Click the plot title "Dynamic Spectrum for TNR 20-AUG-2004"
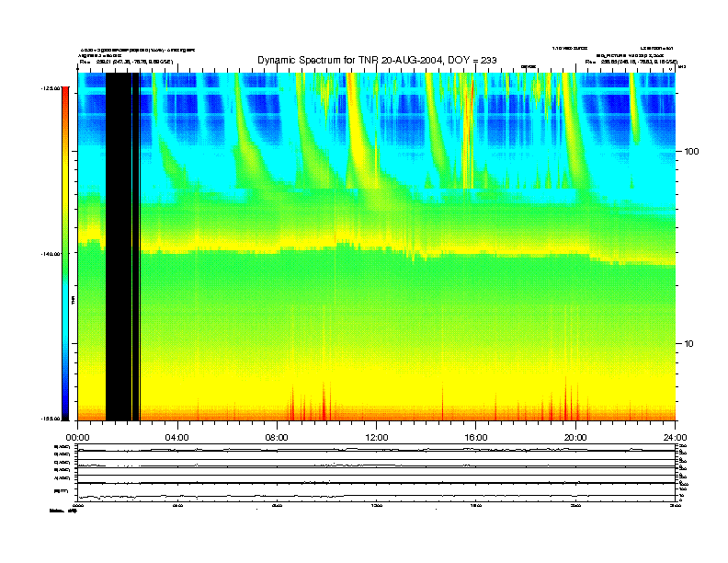 point(377,60)
